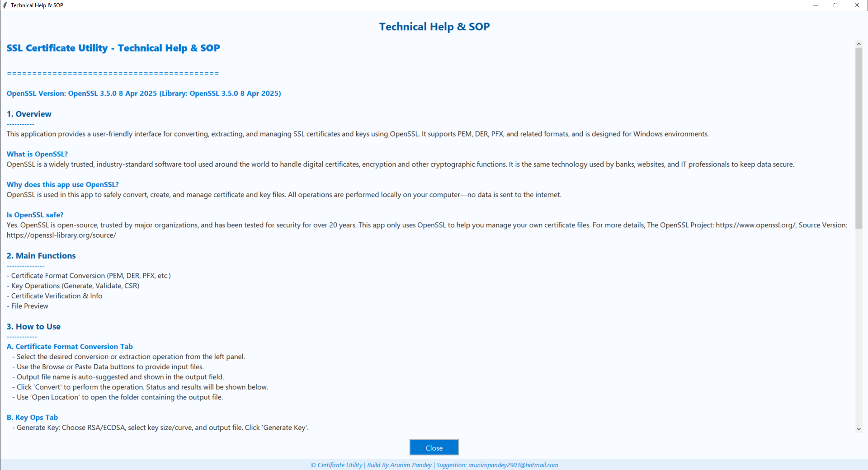Screen dimensions: 868x470
Task: Click the 'Is OpenSSL safe?' heading
Action: 35,215
